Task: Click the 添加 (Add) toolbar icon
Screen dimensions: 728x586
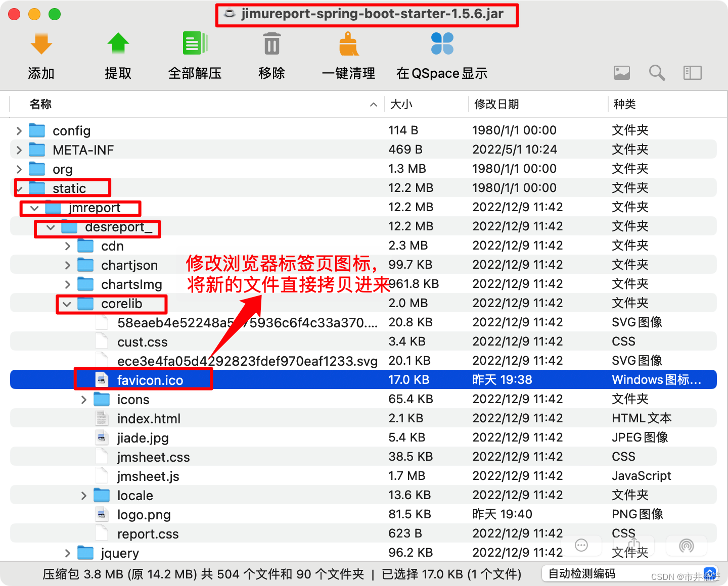Action: click(x=41, y=44)
